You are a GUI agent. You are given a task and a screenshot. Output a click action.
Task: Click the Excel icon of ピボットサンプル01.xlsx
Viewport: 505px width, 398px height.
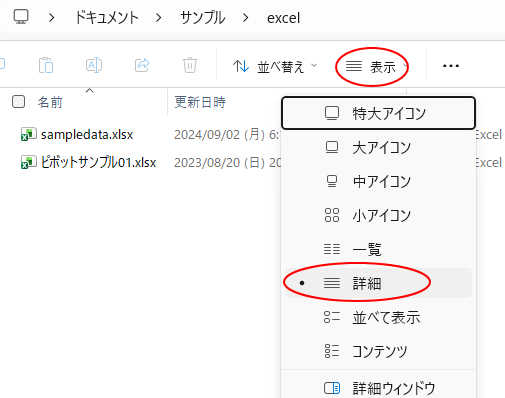[x=28, y=163]
